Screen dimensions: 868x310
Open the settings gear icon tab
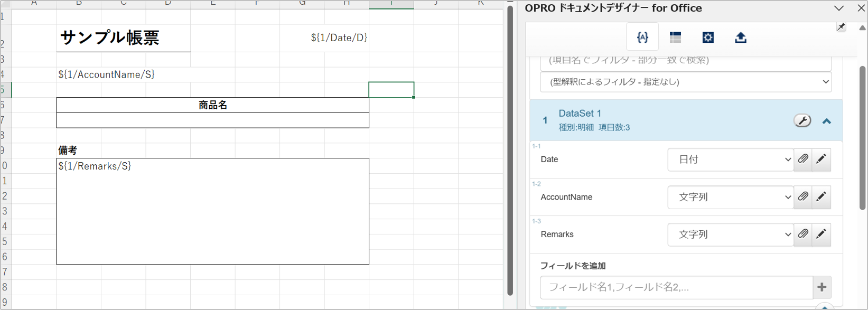point(708,37)
